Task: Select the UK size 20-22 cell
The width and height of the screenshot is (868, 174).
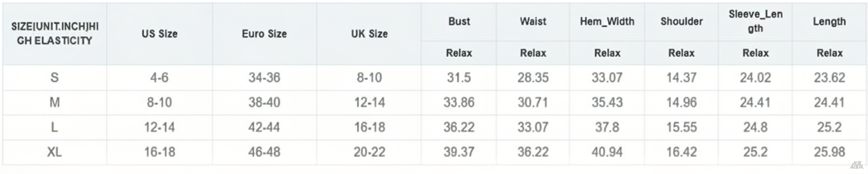Action: (369, 152)
